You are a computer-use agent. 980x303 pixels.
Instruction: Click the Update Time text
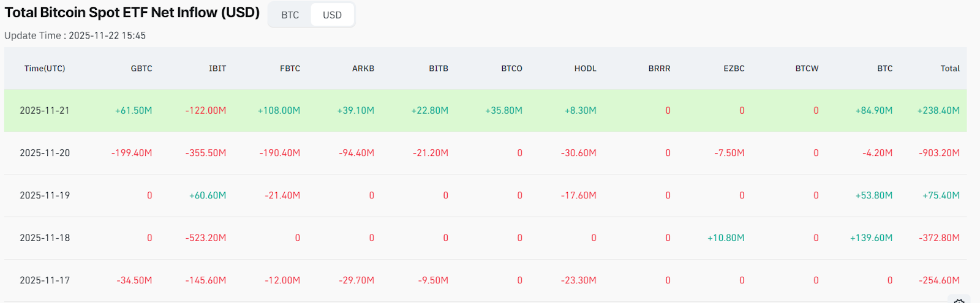coord(75,36)
